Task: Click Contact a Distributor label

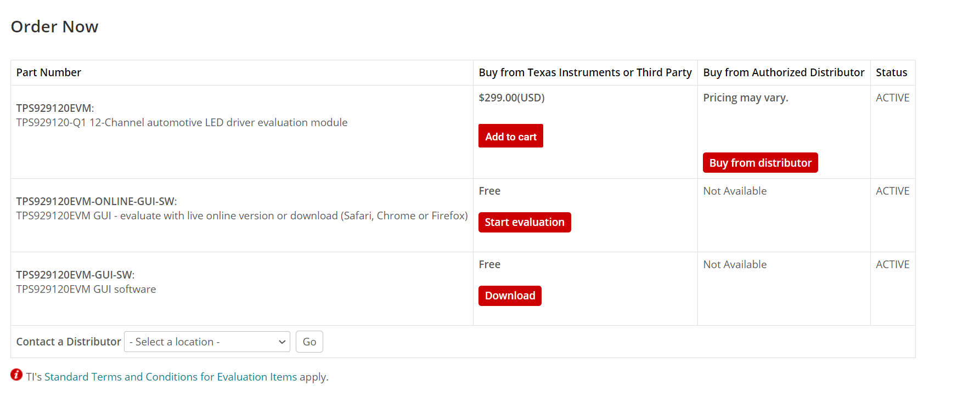Action: pos(69,342)
